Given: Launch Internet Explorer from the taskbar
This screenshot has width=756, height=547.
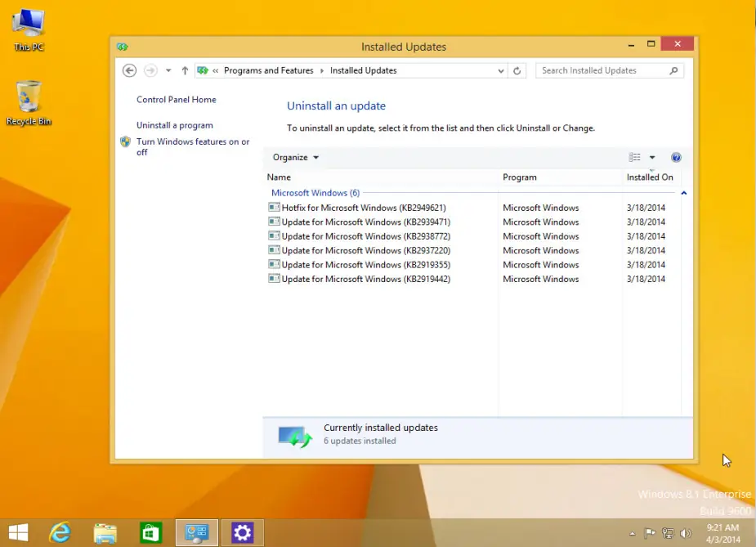Looking at the screenshot, I should point(60,533).
